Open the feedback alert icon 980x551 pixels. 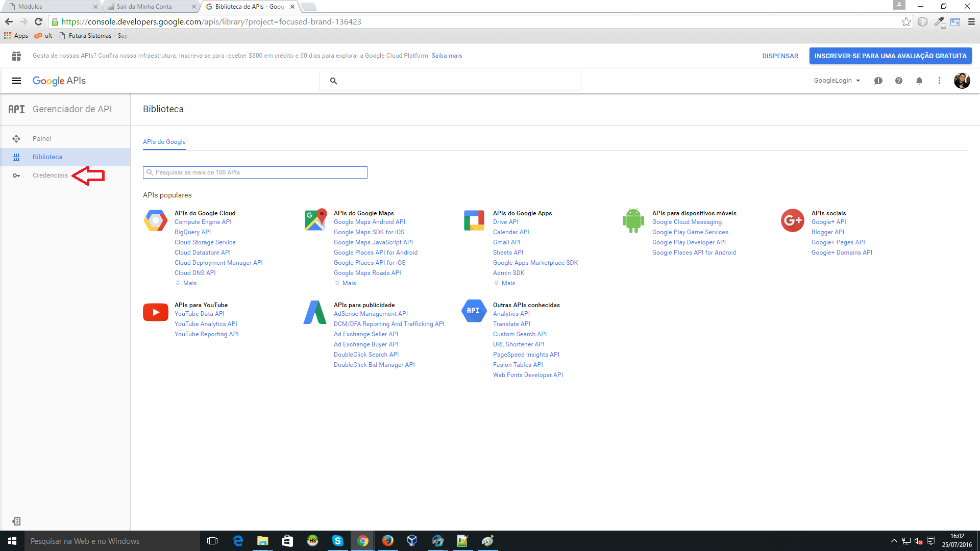[878, 81]
